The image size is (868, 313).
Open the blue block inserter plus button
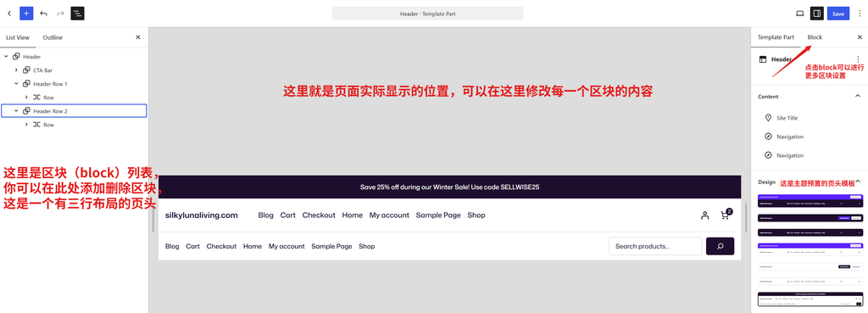click(x=26, y=14)
